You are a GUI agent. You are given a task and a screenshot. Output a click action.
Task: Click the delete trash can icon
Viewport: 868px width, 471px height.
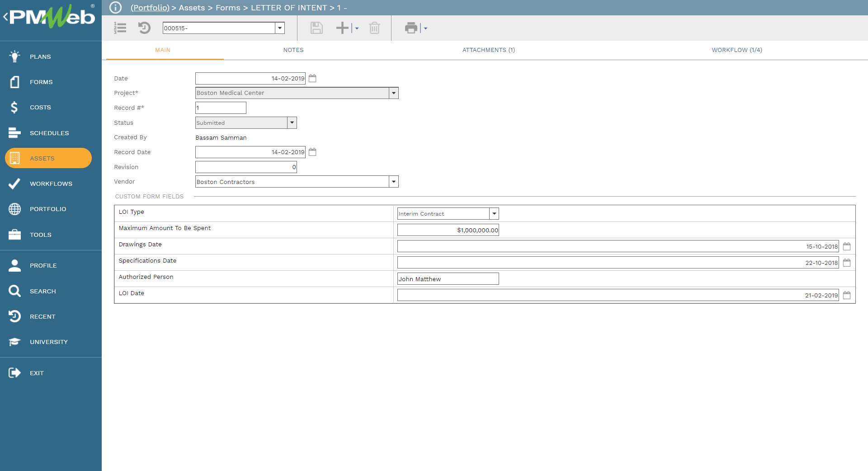tap(374, 28)
